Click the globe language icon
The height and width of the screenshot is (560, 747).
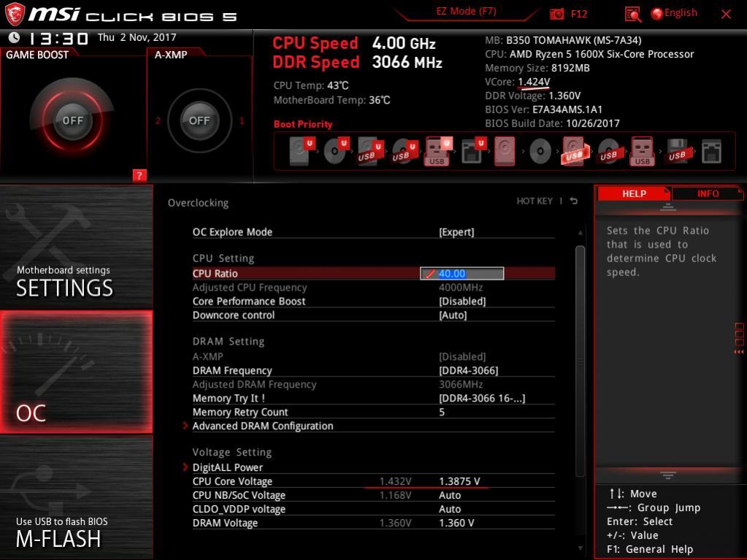coord(656,14)
